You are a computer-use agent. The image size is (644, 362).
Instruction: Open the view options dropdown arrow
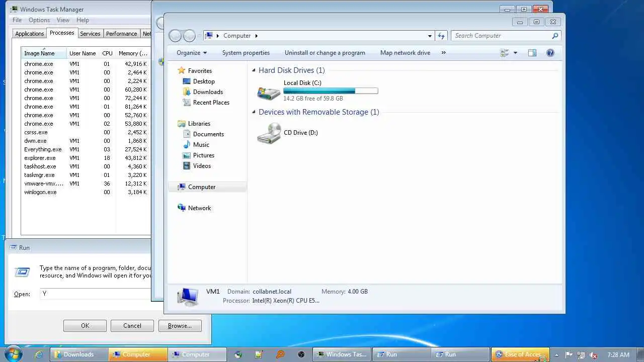pos(515,53)
